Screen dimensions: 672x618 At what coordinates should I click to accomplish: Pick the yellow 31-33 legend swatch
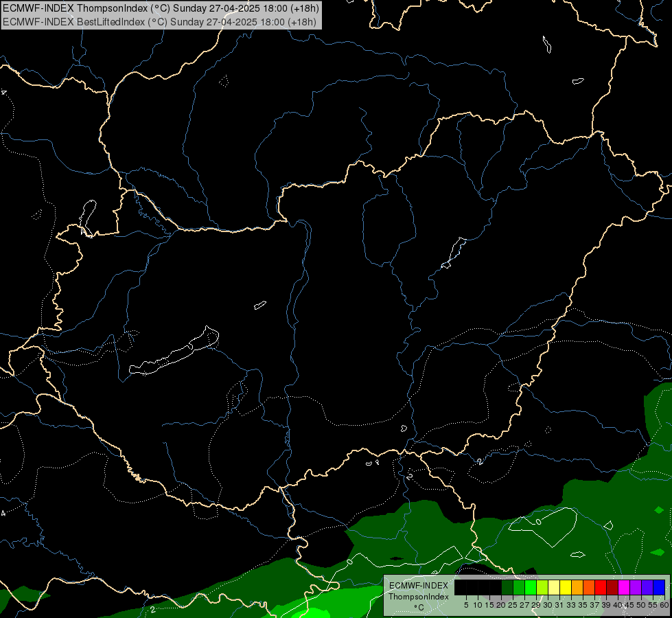[x=566, y=587]
